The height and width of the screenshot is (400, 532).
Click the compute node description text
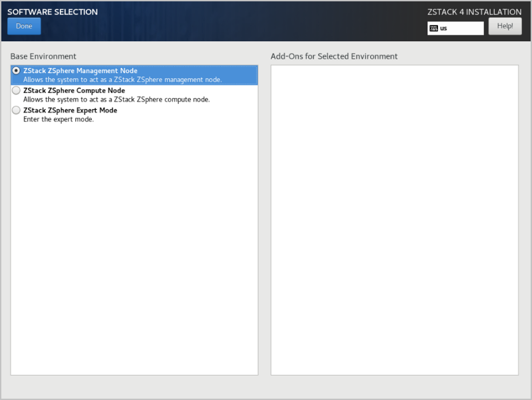(x=117, y=99)
